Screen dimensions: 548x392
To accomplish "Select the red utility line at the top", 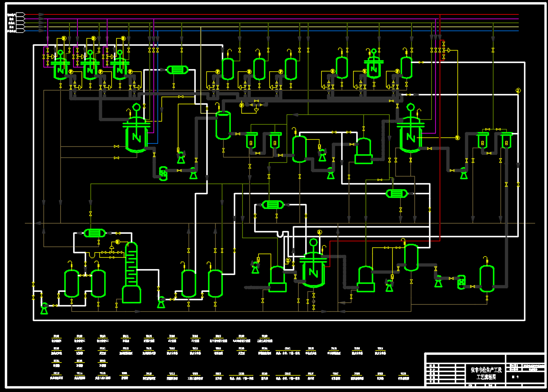I will point(266,15).
